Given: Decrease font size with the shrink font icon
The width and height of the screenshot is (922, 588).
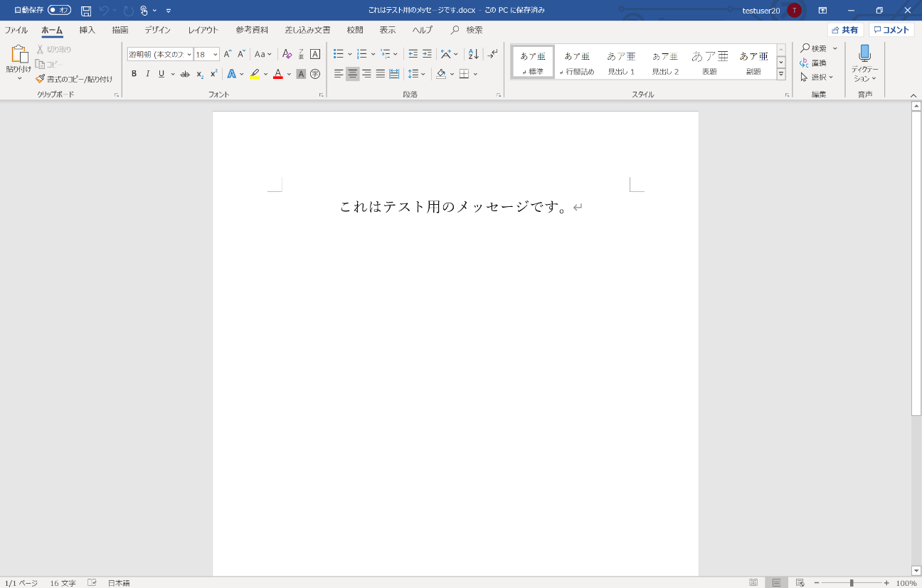Looking at the screenshot, I should [241, 54].
